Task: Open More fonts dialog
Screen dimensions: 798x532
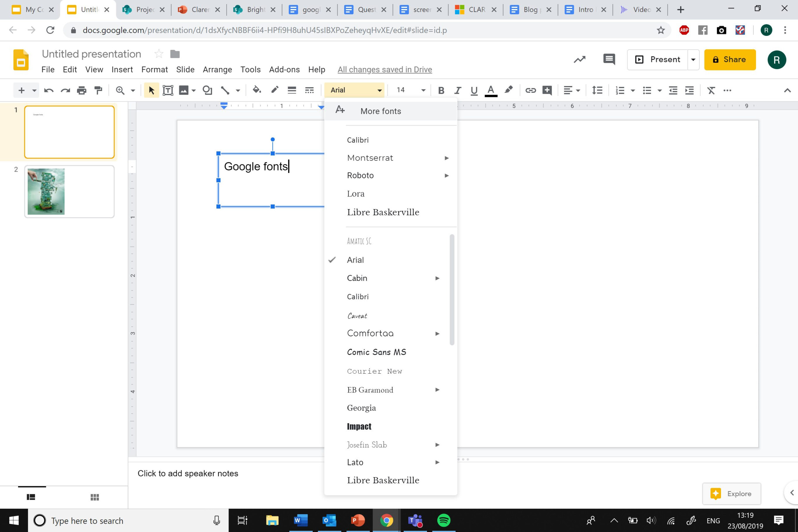Action: click(x=381, y=110)
